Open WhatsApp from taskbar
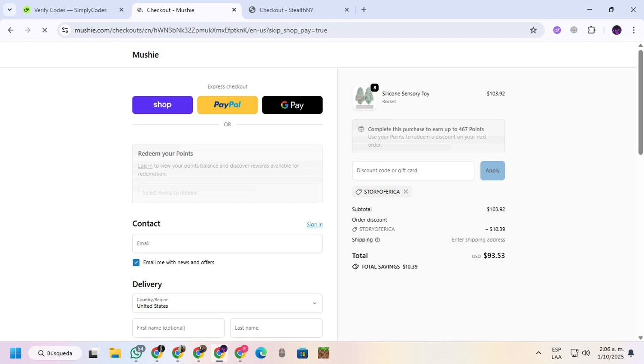 click(x=137, y=353)
